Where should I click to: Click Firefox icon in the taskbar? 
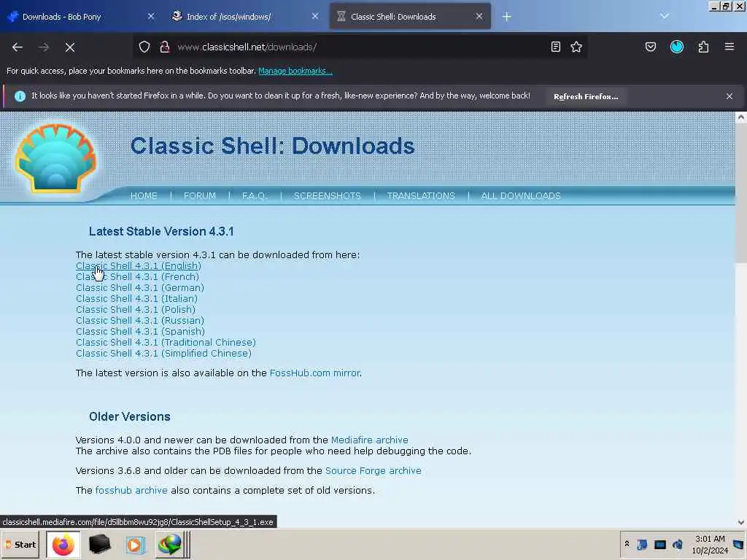(x=63, y=544)
